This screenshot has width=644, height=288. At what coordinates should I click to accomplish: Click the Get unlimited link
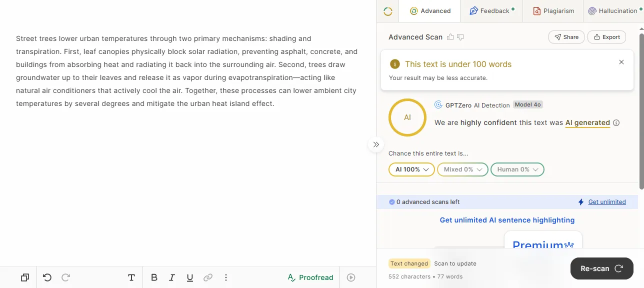(x=607, y=202)
